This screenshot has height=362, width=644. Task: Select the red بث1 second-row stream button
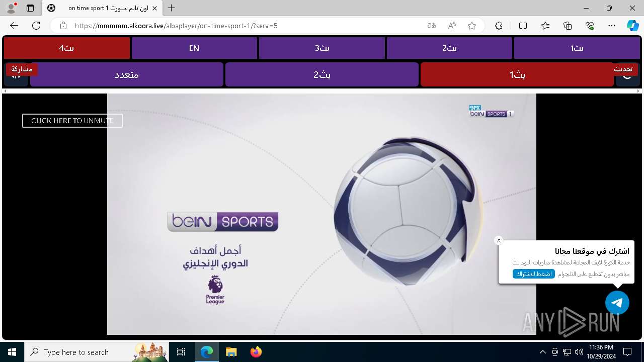tap(517, 74)
